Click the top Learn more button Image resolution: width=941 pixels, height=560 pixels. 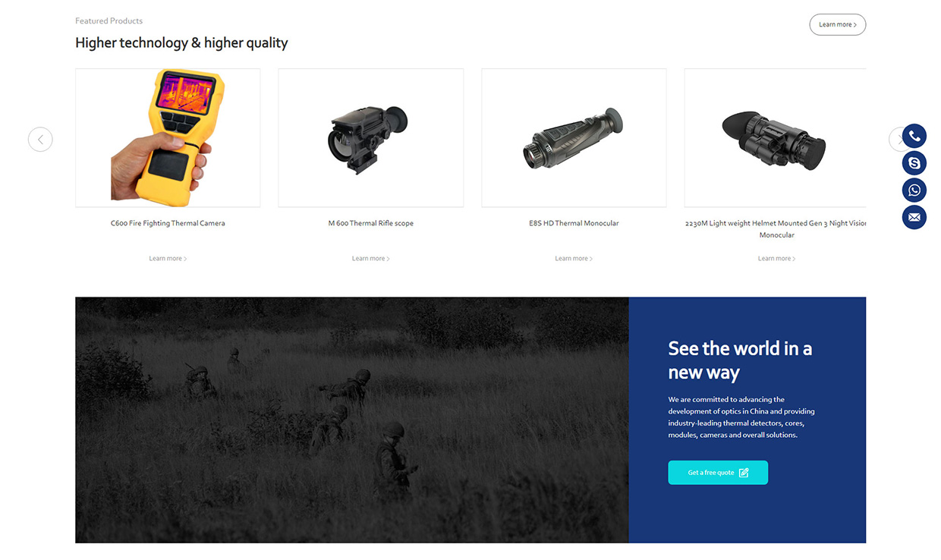837,24
